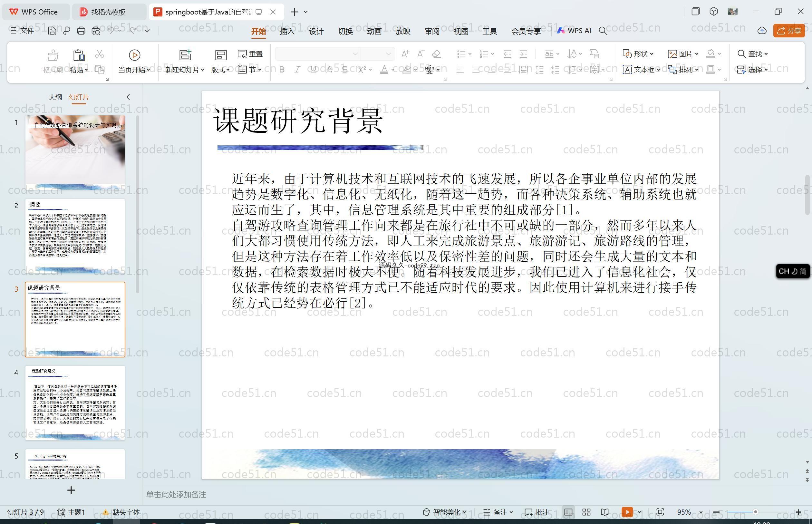
Task: Switch to slide sorter view icon
Action: tap(586, 512)
